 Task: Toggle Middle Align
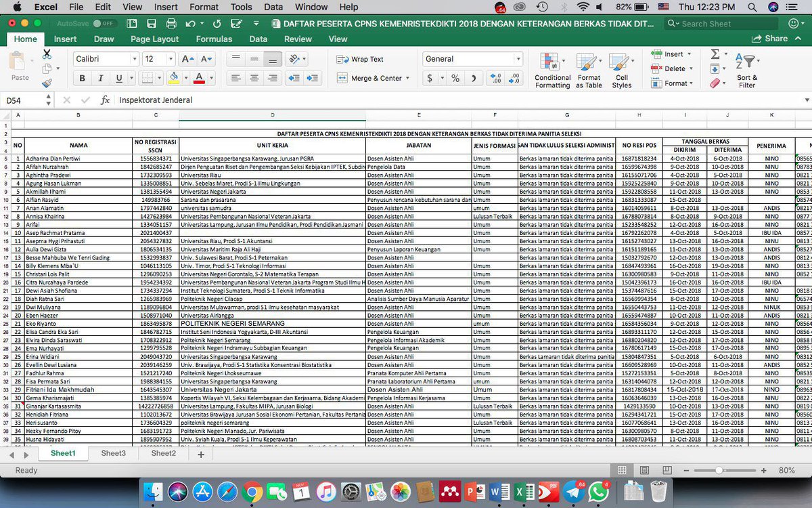point(254,59)
